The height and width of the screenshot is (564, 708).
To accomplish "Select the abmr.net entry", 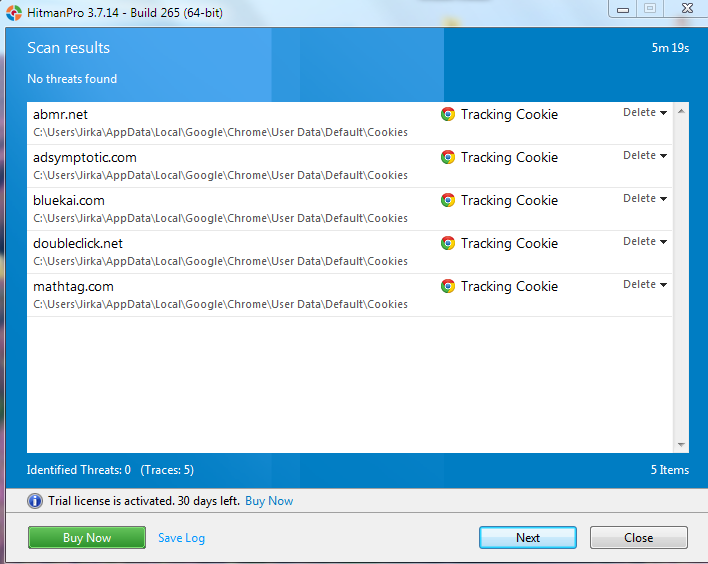I will pos(349,123).
